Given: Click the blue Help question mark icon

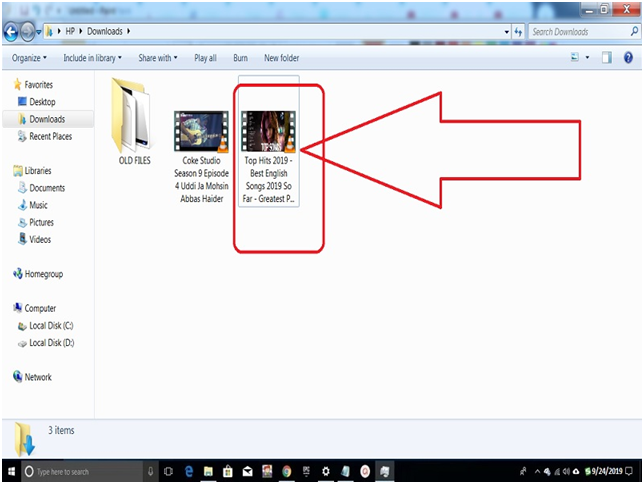Looking at the screenshot, I should [x=628, y=58].
